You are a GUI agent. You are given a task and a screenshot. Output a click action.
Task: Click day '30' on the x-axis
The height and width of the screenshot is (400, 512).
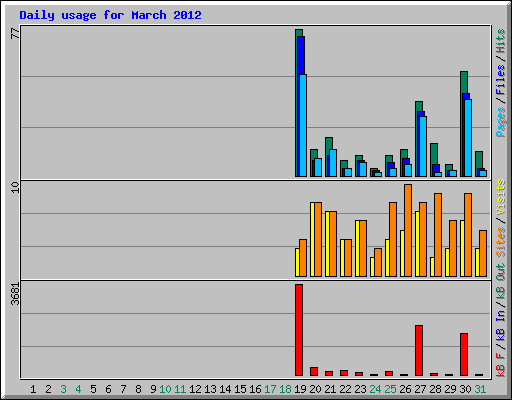pyautogui.click(x=465, y=389)
